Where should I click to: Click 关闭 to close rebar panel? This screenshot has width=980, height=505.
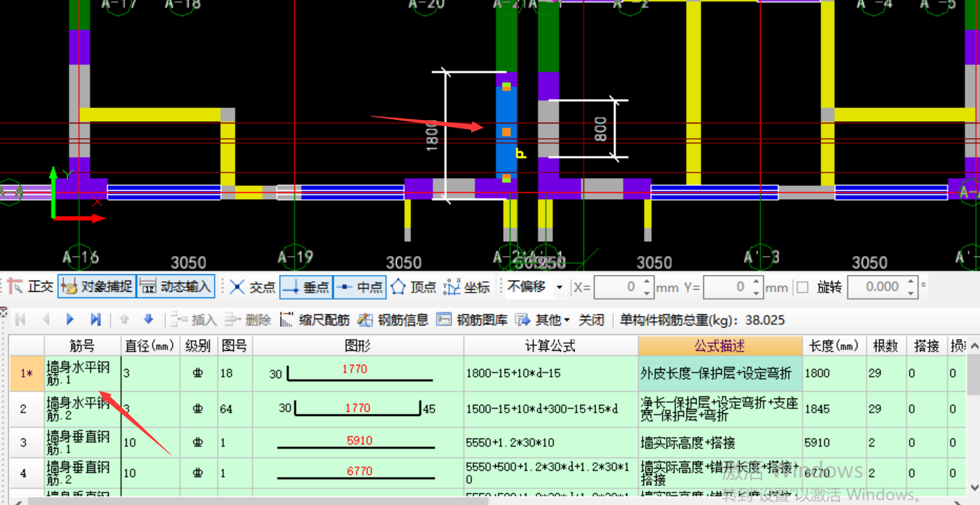pyautogui.click(x=591, y=320)
